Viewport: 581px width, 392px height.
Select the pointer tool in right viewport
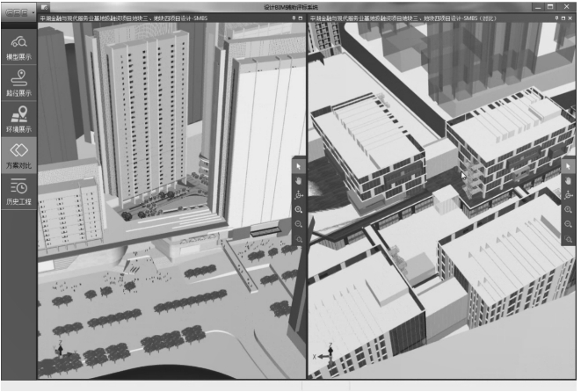pyautogui.click(x=568, y=166)
